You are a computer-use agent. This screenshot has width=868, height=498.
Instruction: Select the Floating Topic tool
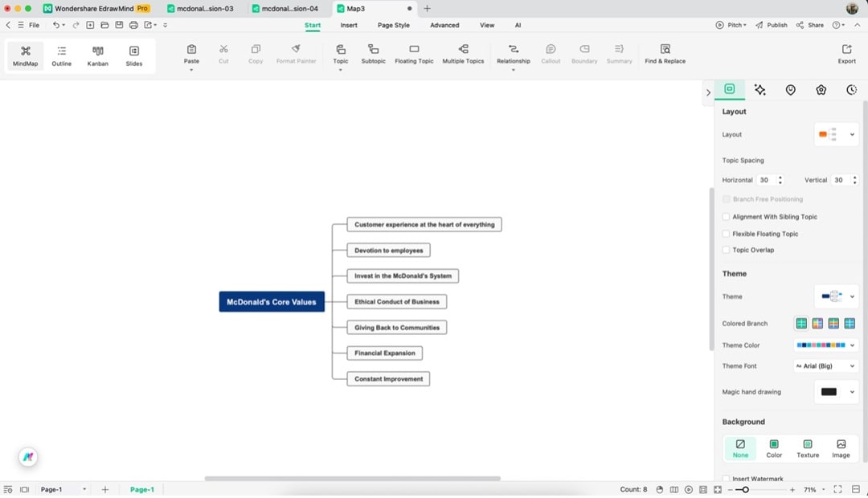pyautogui.click(x=413, y=55)
